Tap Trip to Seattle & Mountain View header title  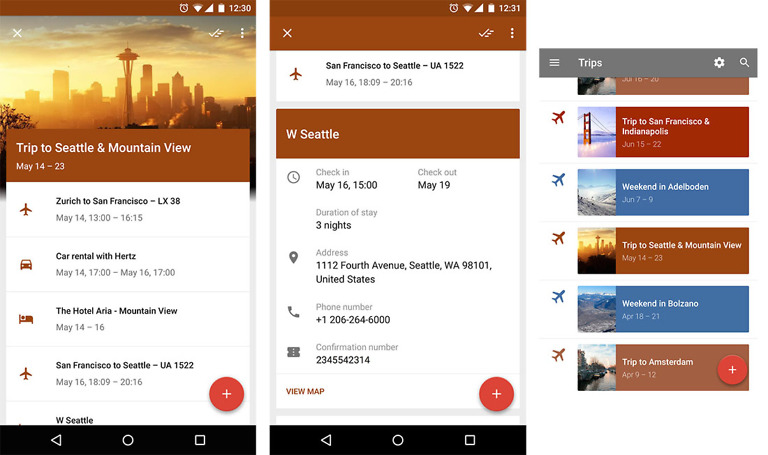pyautogui.click(x=103, y=148)
